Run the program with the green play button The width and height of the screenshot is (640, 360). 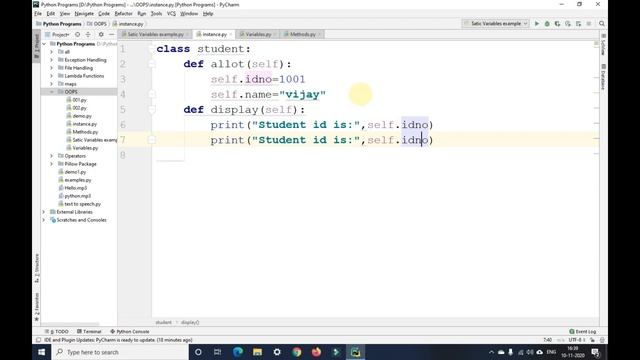537,24
